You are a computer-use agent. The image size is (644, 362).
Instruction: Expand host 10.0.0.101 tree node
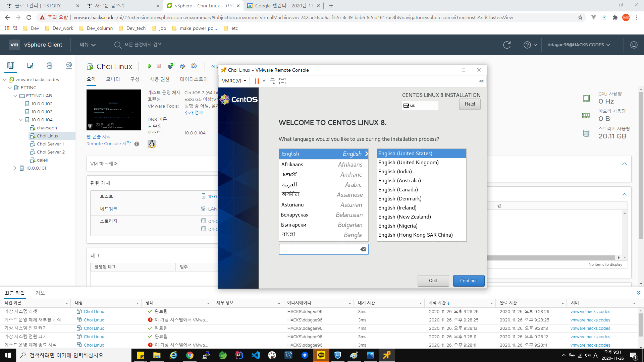[x=15, y=168]
